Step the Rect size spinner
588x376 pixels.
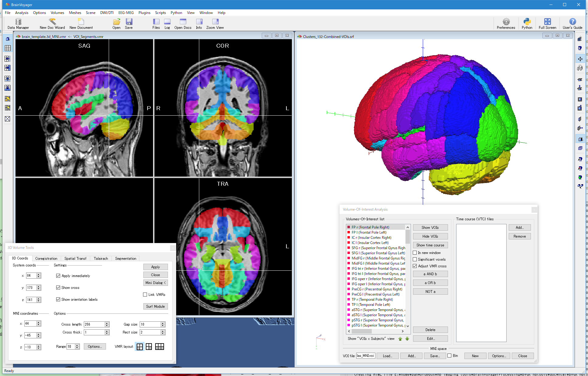[163, 332]
